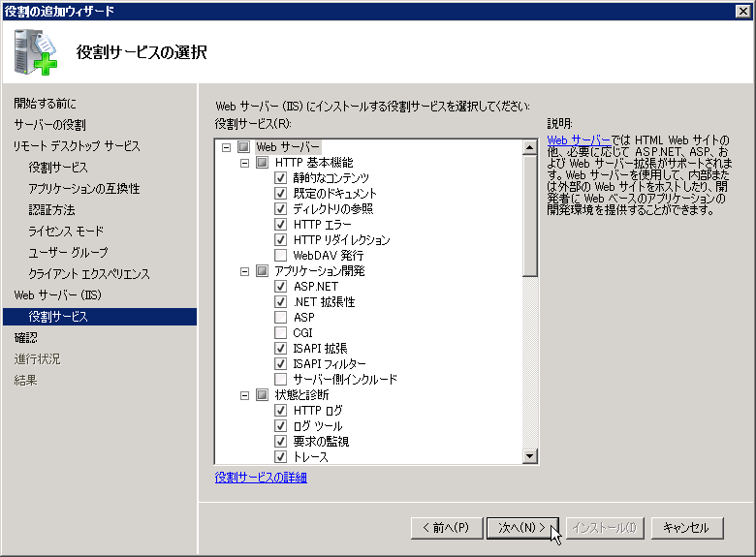Open the 役割サービスの詳細 link

coord(261,478)
